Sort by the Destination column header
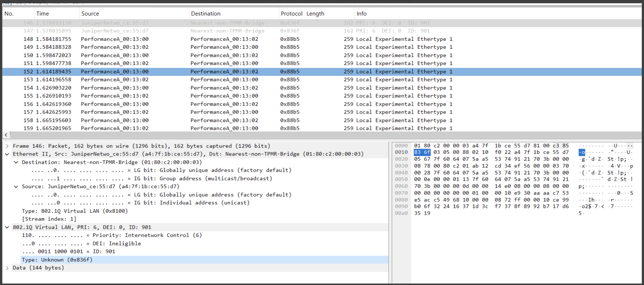This screenshot has height=285, width=644. [234, 14]
